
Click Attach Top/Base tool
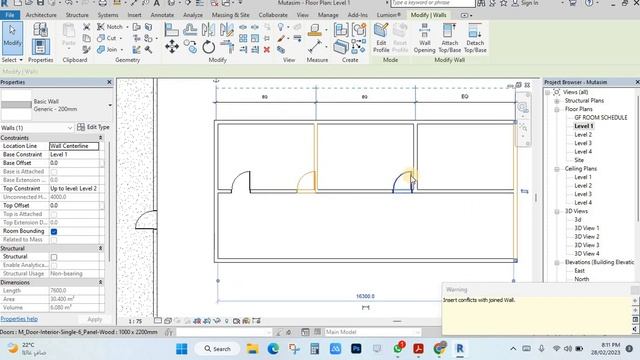point(449,38)
